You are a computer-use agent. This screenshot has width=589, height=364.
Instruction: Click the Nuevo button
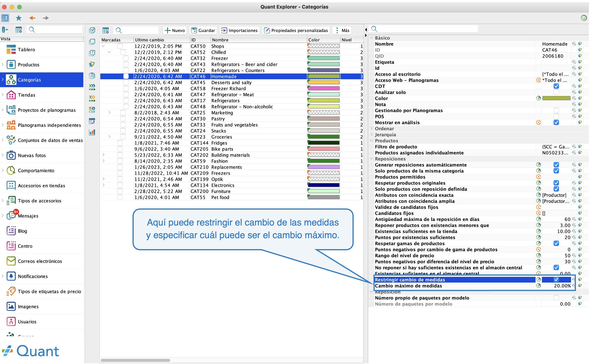coord(175,30)
